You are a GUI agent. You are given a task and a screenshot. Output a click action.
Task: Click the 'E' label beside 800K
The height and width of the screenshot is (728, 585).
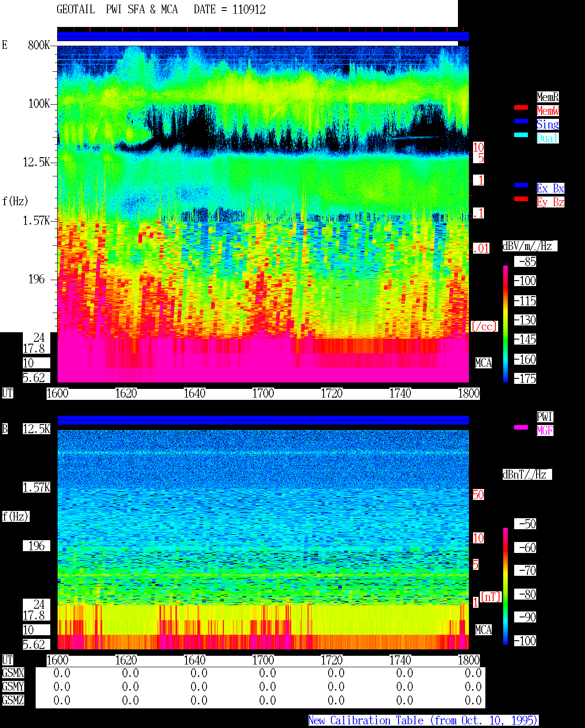pyautogui.click(x=5, y=45)
